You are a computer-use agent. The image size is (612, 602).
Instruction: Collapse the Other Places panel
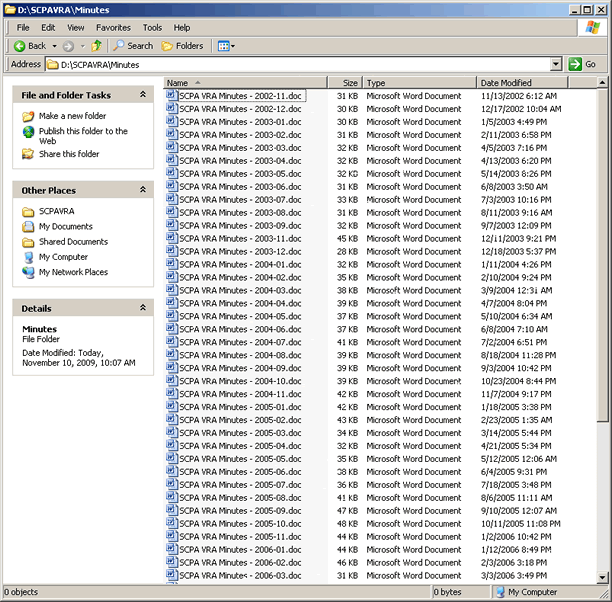point(143,190)
